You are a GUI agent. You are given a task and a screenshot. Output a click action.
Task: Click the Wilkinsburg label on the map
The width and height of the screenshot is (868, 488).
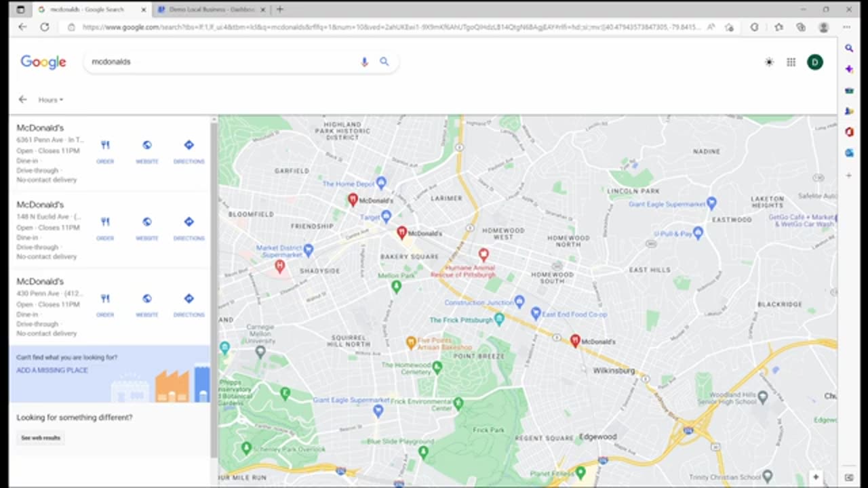tap(614, 371)
